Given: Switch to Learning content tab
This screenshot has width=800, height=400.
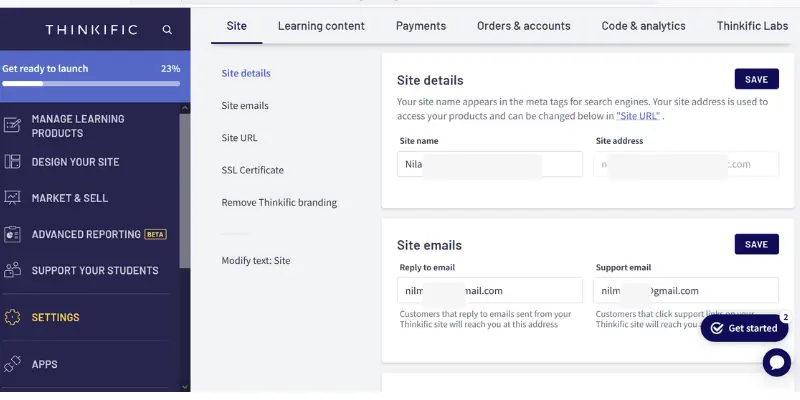Looking at the screenshot, I should click(x=321, y=26).
